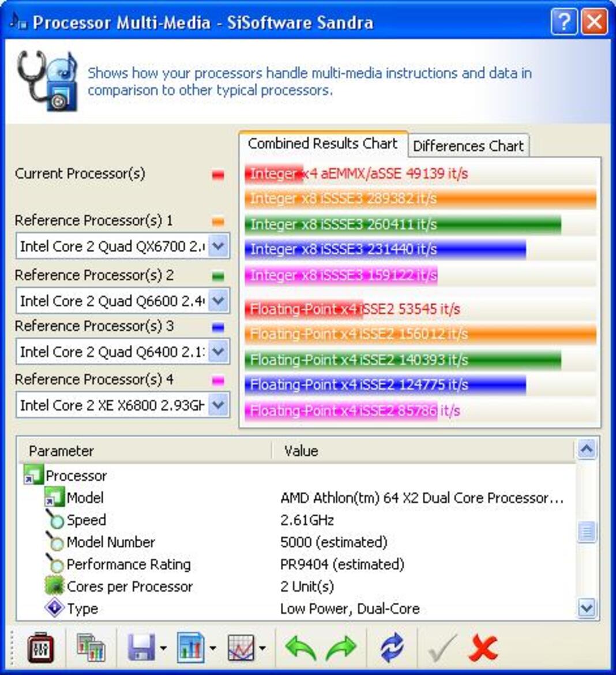This screenshot has width=616, height=675.
Task: Click the line graph icon
Action: coord(241,647)
